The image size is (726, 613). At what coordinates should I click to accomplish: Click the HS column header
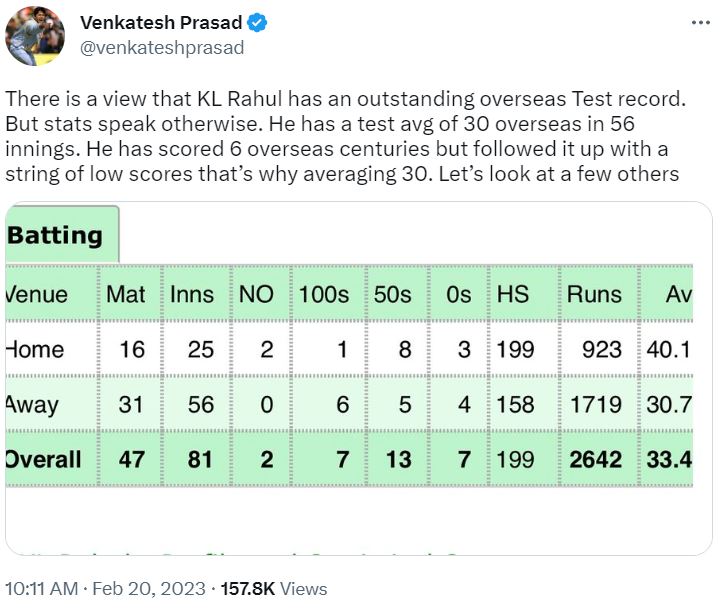pyautogui.click(x=513, y=294)
